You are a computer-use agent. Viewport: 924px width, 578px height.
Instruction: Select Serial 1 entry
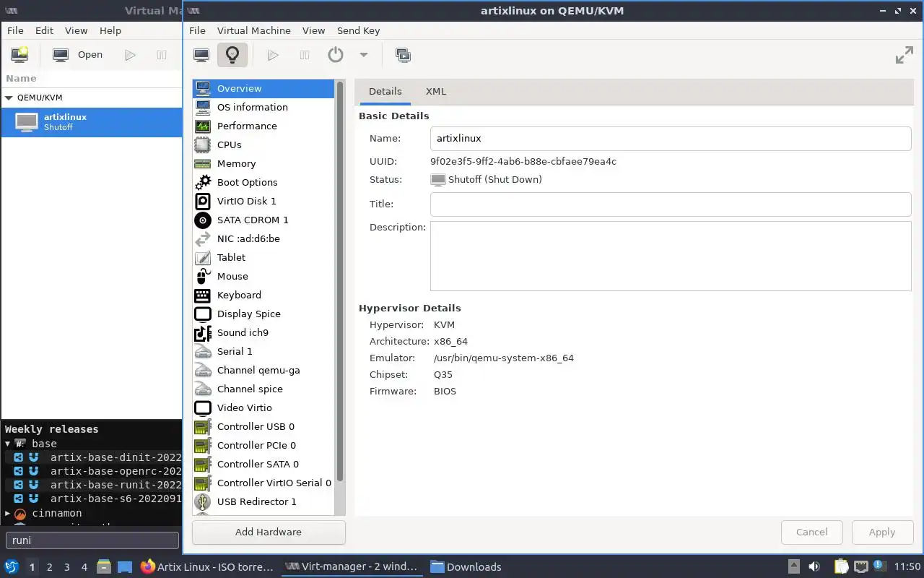[x=263, y=351]
